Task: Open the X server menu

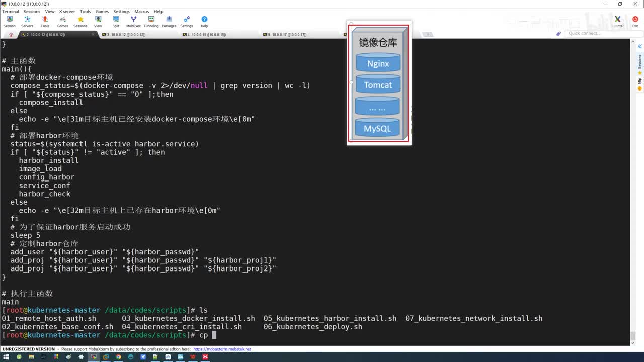Action: (67, 11)
